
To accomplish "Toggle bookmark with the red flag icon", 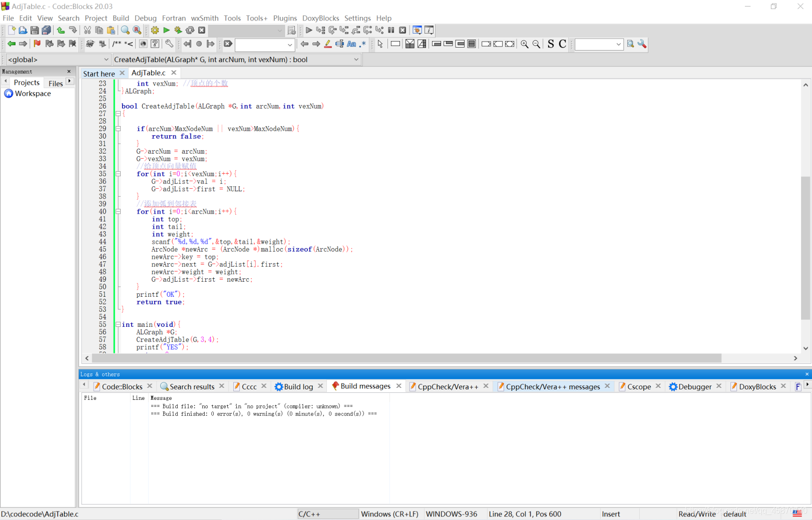I will 37,44.
